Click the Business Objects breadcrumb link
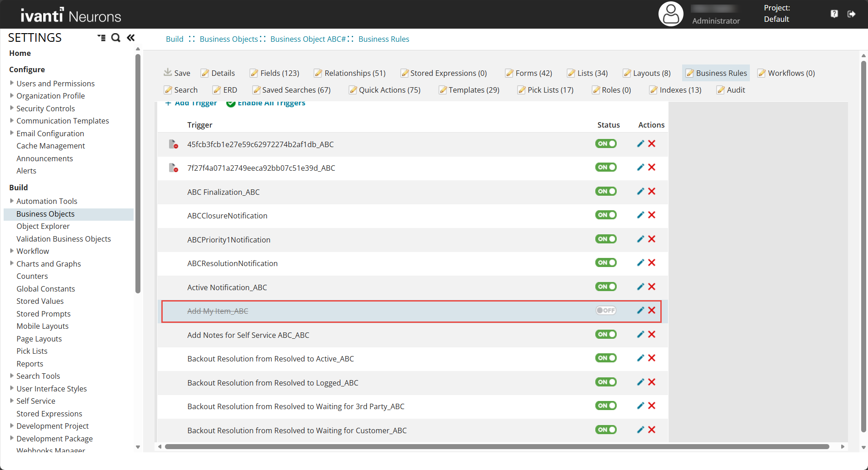The image size is (868, 470). tap(229, 39)
